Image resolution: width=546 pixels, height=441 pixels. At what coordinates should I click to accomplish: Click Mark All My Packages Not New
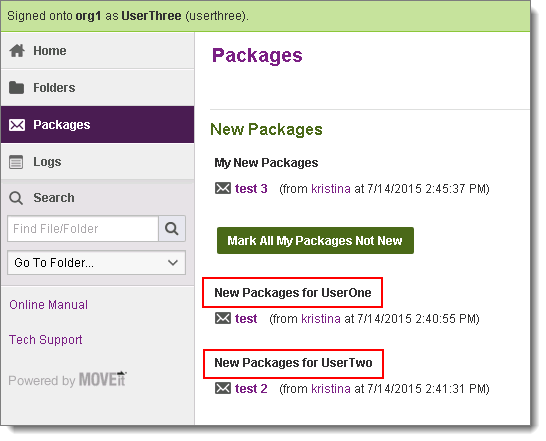point(315,241)
